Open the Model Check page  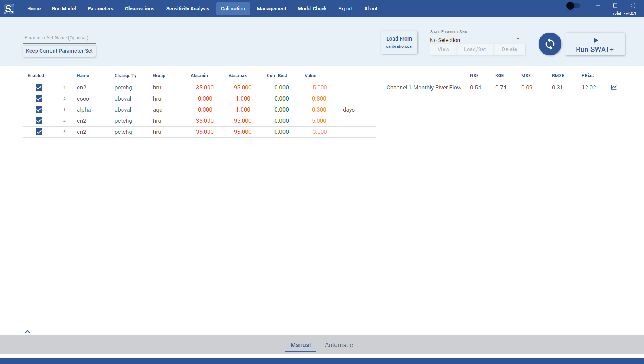pyautogui.click(x=312, y=8)
